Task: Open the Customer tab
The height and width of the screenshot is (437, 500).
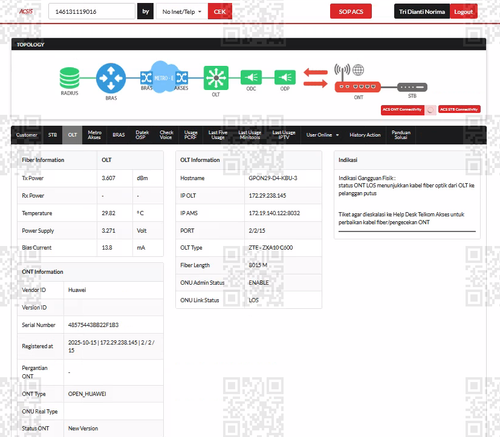Action: click(x=27, y=135)
